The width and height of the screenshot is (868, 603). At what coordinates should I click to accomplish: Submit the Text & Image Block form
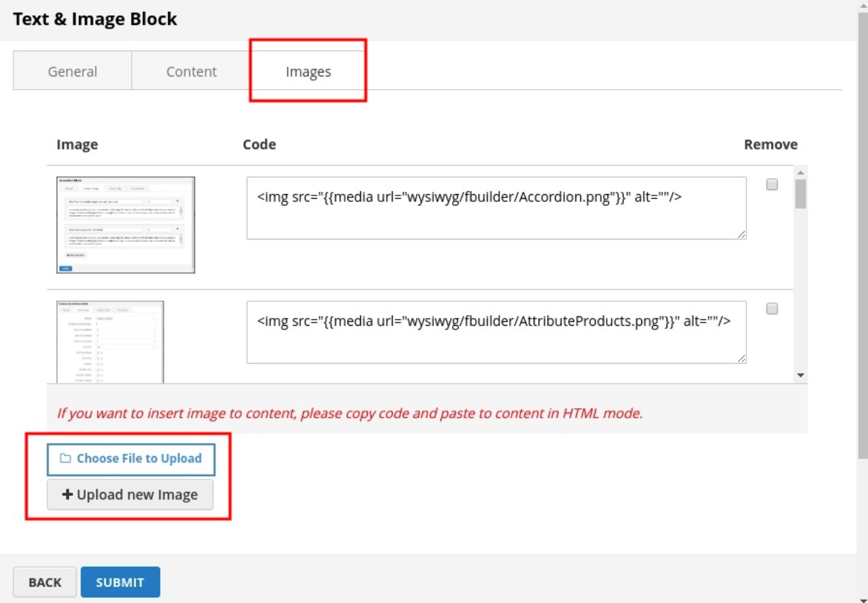120,582
